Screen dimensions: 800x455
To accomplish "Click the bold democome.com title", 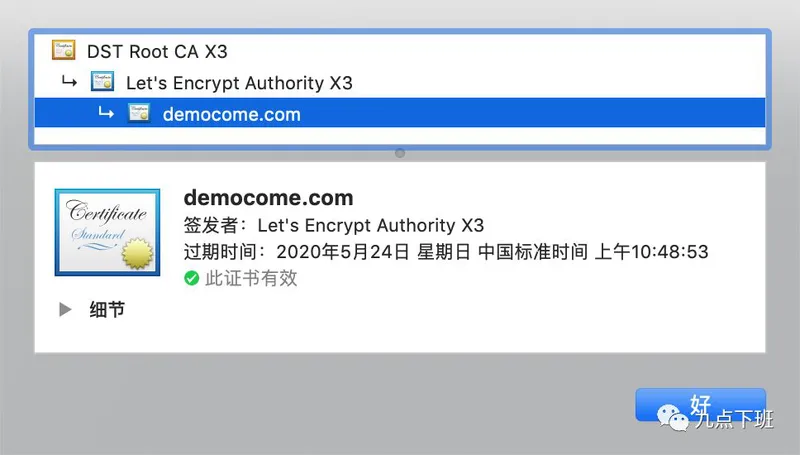I will coord(268,197).
